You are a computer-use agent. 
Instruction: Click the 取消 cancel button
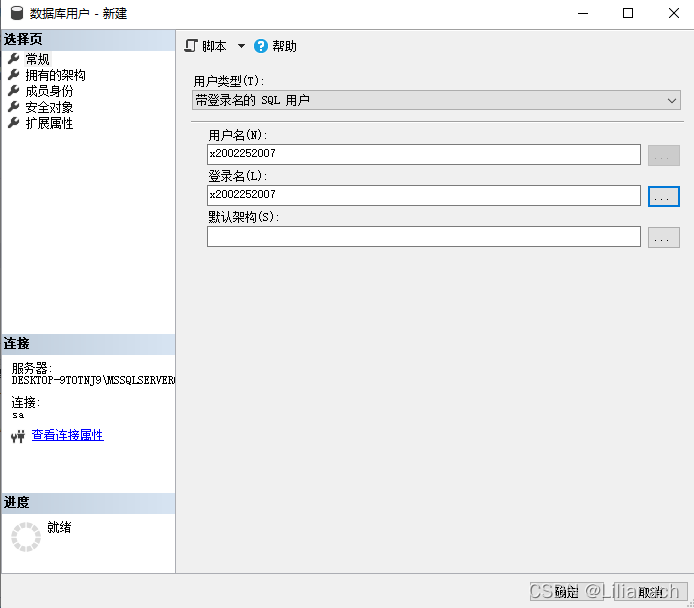click(x=651, y=592)
